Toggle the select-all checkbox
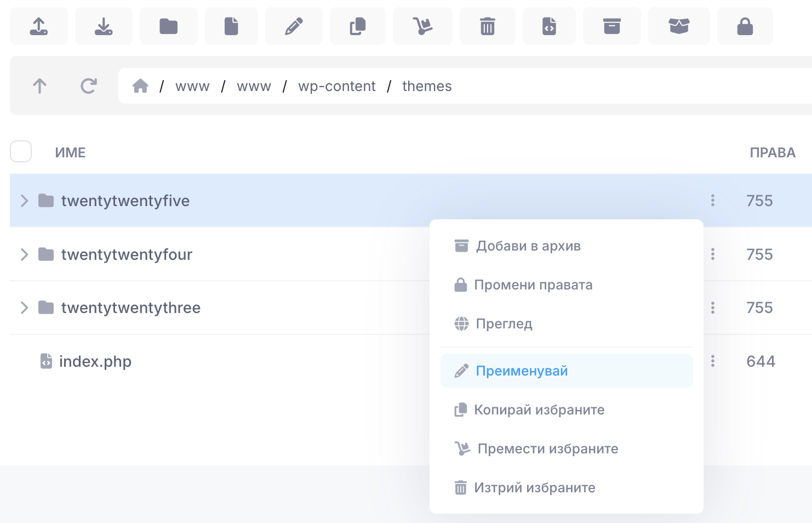Viewport: 812px width, 523px height. pos(21,151)
